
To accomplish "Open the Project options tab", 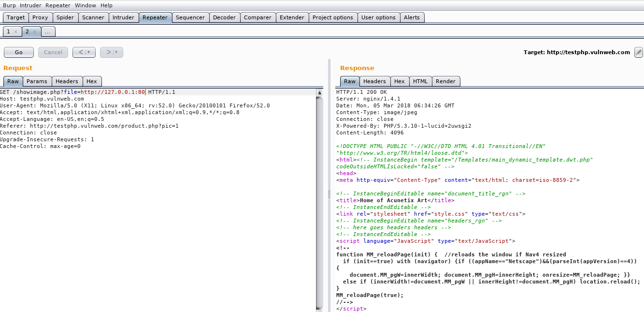I will point(332,17).
